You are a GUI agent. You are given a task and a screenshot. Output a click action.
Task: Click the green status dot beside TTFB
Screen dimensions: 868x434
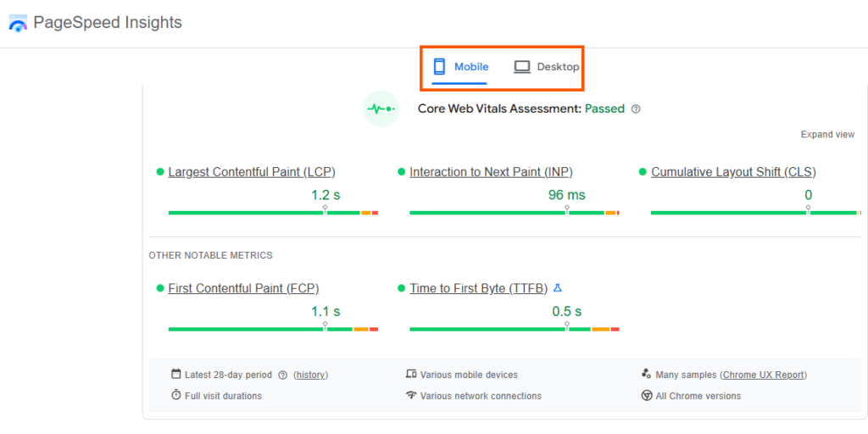pos(401,288)
